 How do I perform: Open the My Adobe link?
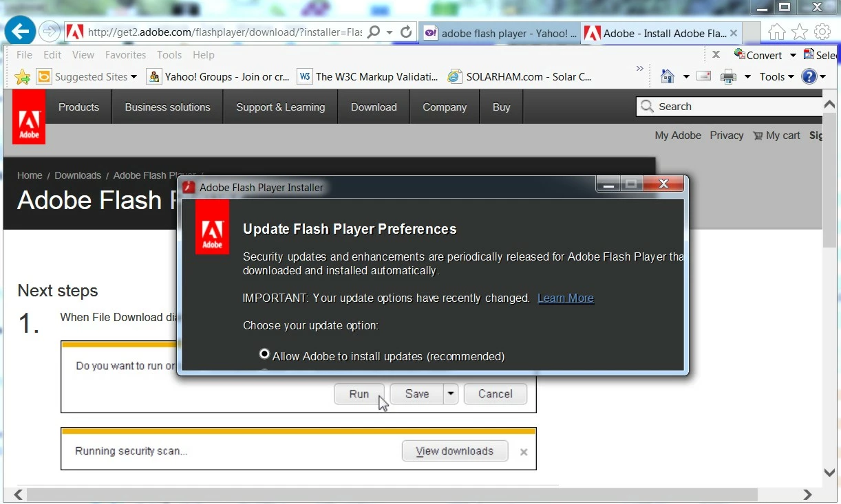tap(678, 135)
